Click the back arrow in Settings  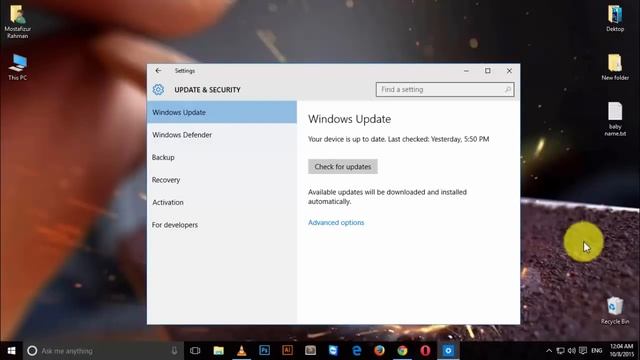click(x=158, y=71)
